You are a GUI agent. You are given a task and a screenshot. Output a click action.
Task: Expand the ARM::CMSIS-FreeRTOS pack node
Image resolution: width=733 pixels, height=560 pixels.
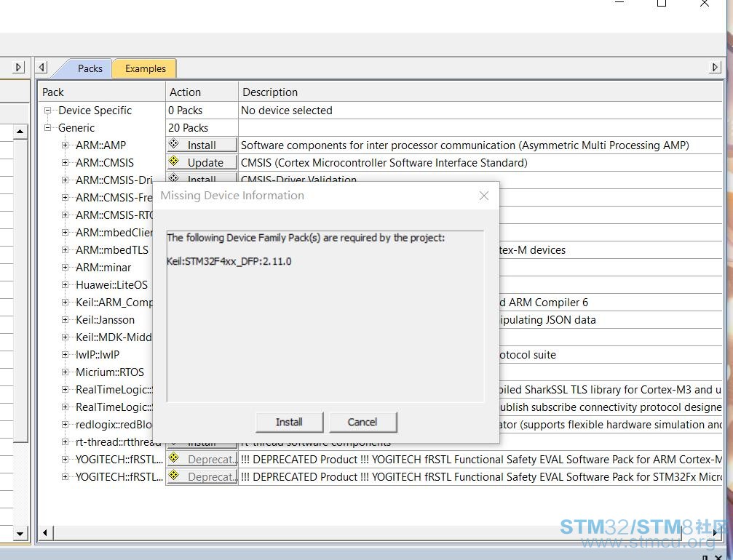click(x=65, y=198)
